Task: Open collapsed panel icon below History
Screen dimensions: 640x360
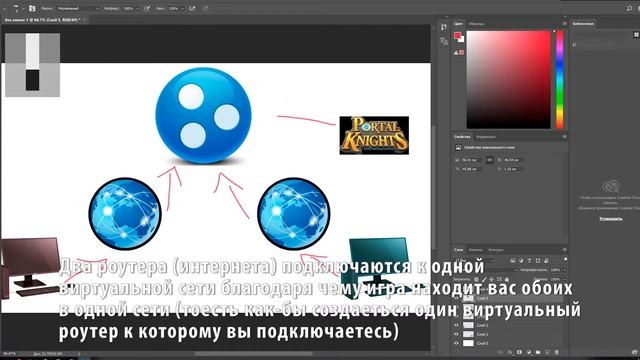Action: click(x=444, y=41)
